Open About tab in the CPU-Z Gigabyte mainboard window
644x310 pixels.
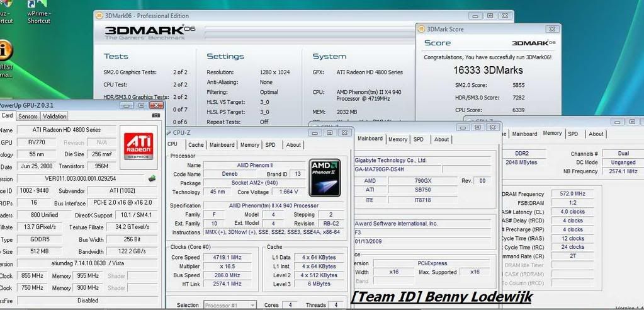tap(441, 140)
